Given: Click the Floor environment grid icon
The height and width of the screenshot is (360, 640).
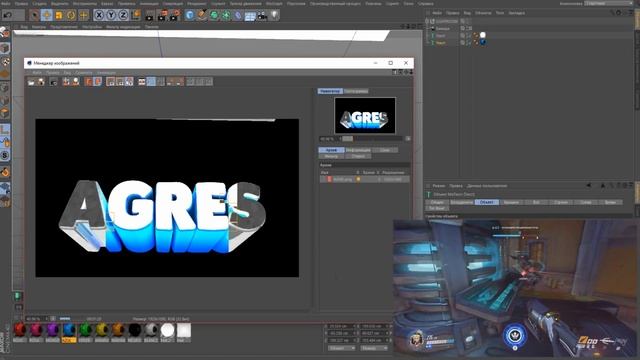Looking at the screenshot, I should click(250, 16).
